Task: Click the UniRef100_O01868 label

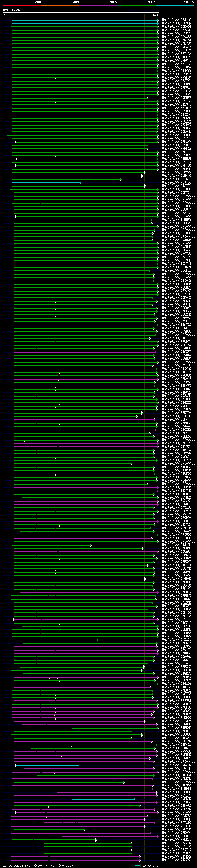Action: coord(177,802)
